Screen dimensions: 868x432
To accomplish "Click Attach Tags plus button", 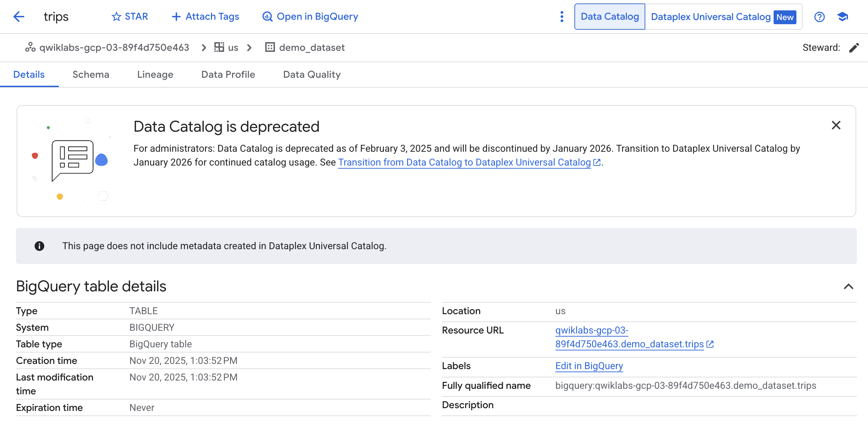I will 205,17.
